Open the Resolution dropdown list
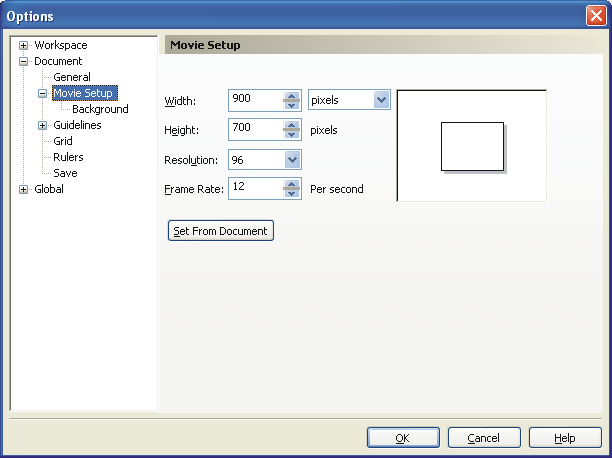Image resolution: width=612 pixels, height=458 pixels. click(292, 159)
